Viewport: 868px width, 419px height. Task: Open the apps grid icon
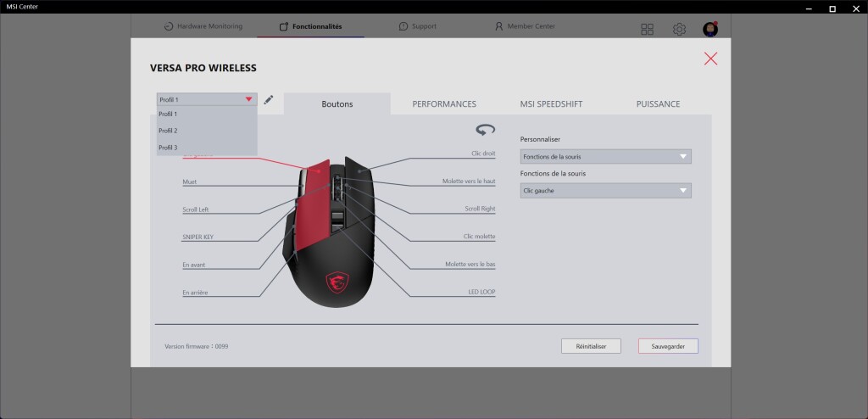[648, 30]
